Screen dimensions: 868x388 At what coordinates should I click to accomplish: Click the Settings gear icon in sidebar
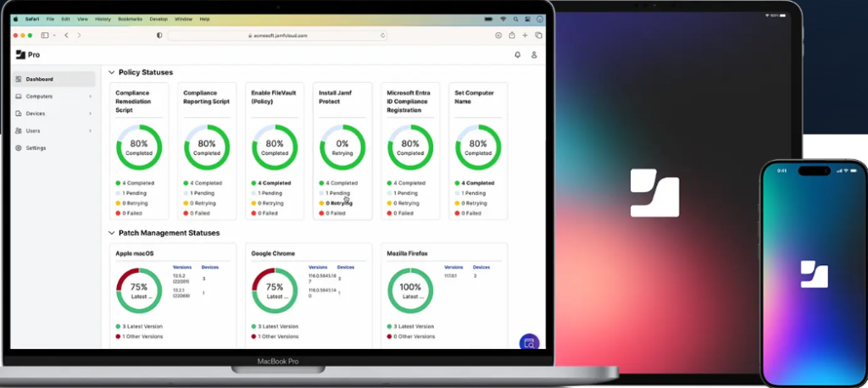point(19,147)
